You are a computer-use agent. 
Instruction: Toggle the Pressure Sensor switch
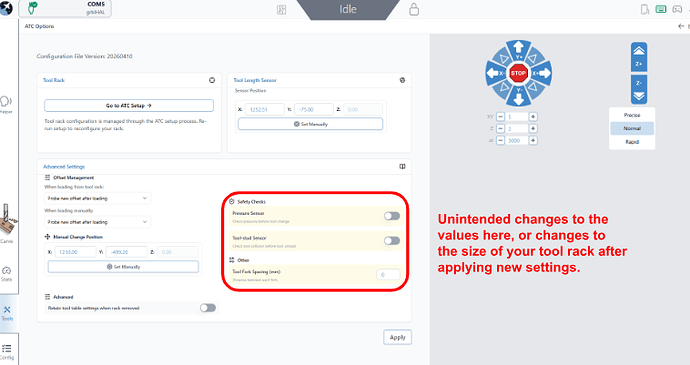(x=392, y=216)
